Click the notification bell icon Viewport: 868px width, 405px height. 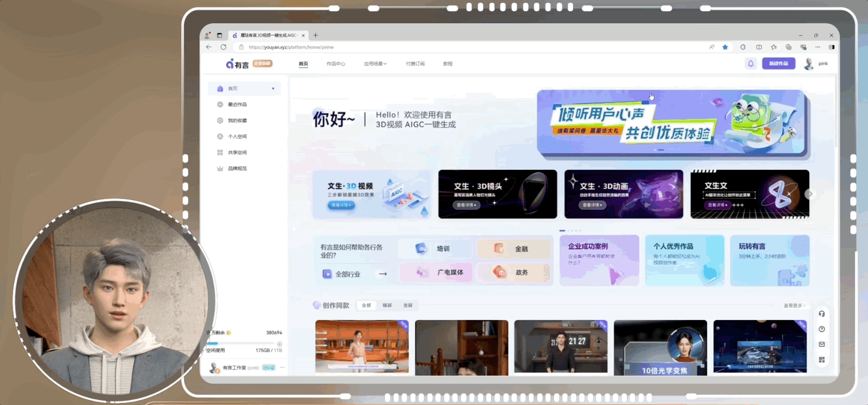click(750, 64)
